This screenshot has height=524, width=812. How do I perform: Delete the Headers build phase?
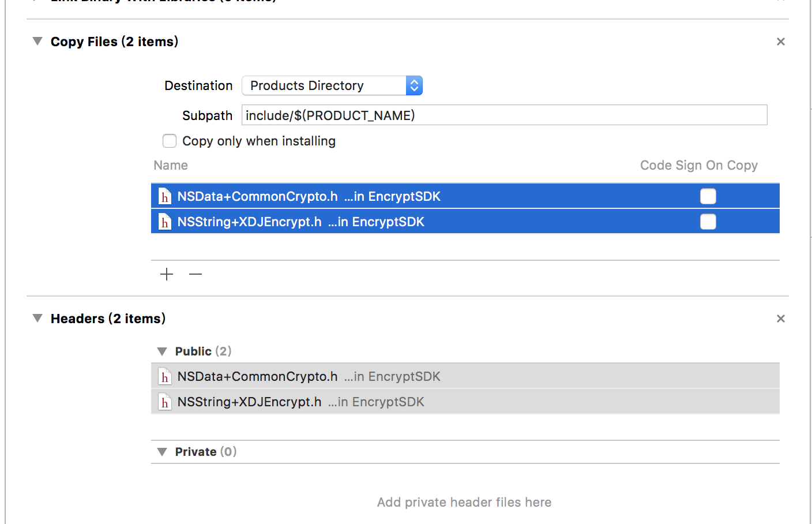click(781, 319)
